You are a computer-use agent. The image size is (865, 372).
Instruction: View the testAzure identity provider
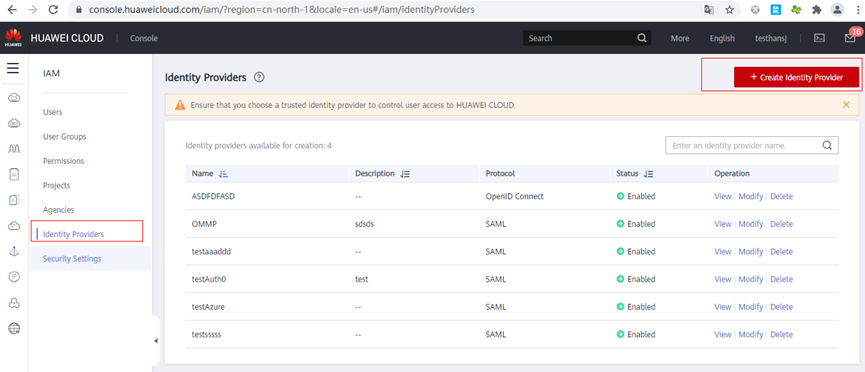click(x=723, y=306)
